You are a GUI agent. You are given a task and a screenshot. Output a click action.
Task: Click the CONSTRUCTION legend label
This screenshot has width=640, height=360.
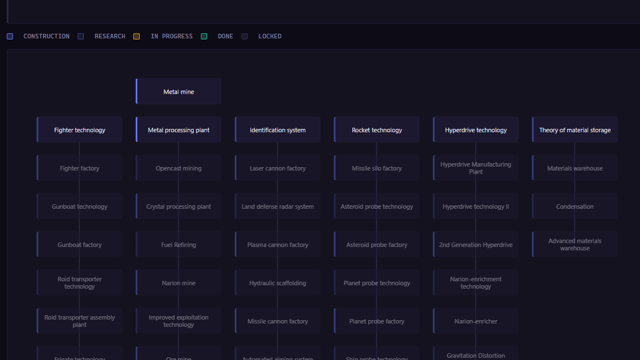point(46,36)
